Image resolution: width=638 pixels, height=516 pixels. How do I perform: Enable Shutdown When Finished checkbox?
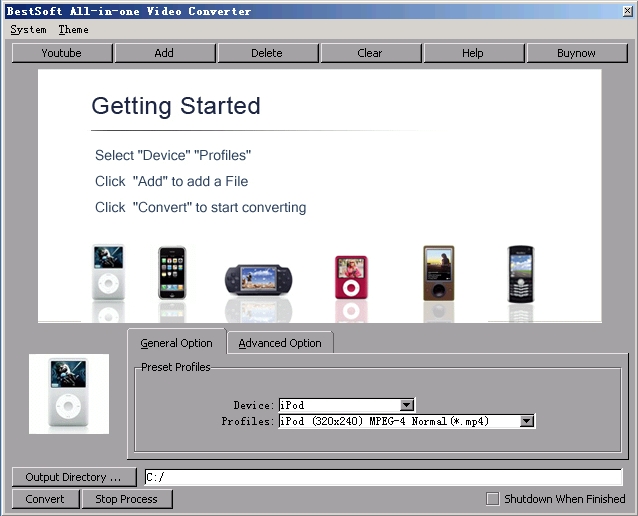click(492, 499)
